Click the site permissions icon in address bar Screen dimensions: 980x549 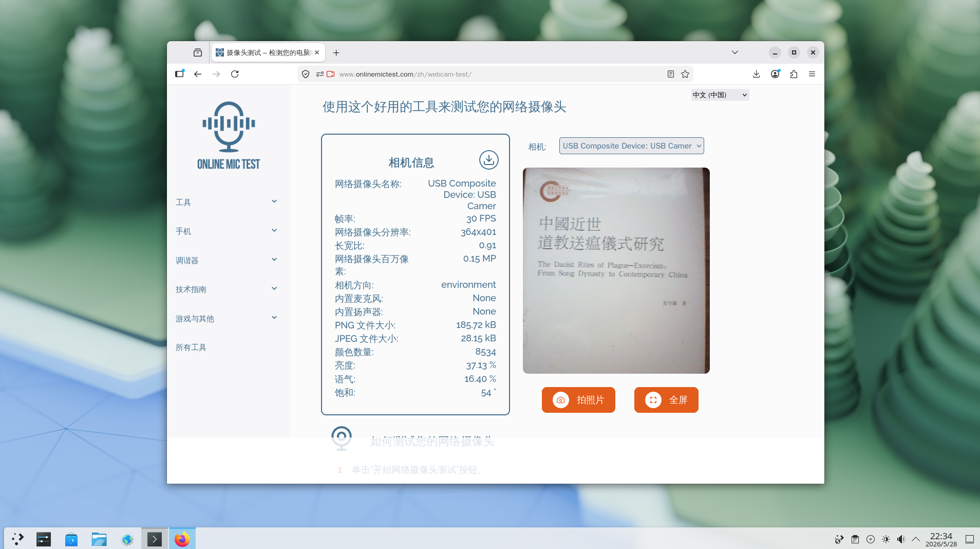point(319,74)
